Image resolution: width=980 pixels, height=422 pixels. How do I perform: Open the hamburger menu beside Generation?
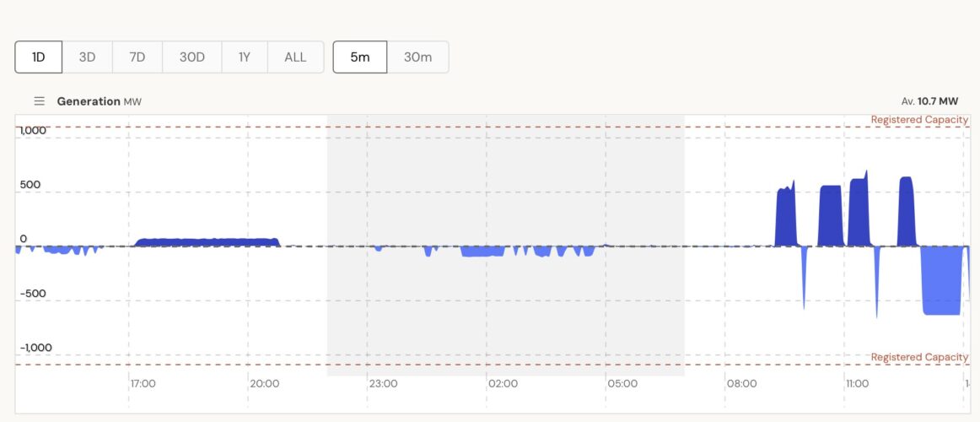coord(39,101)
